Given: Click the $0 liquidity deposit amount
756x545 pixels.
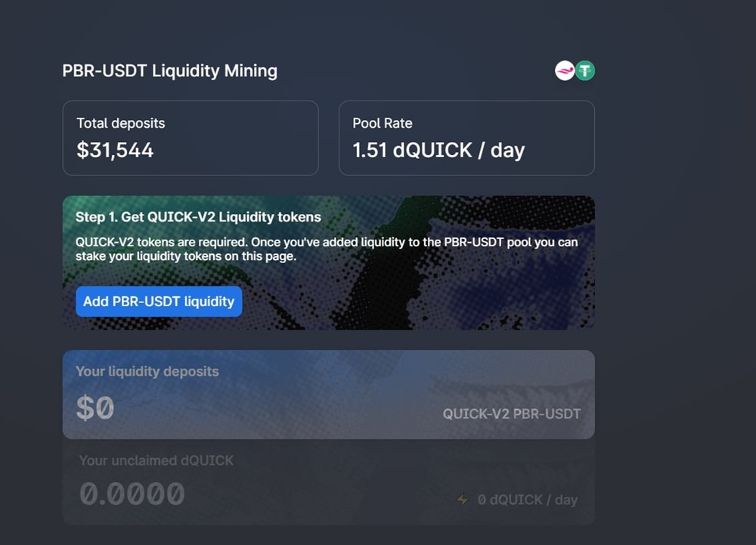Looking at the screenshot, I should (95, 408).
